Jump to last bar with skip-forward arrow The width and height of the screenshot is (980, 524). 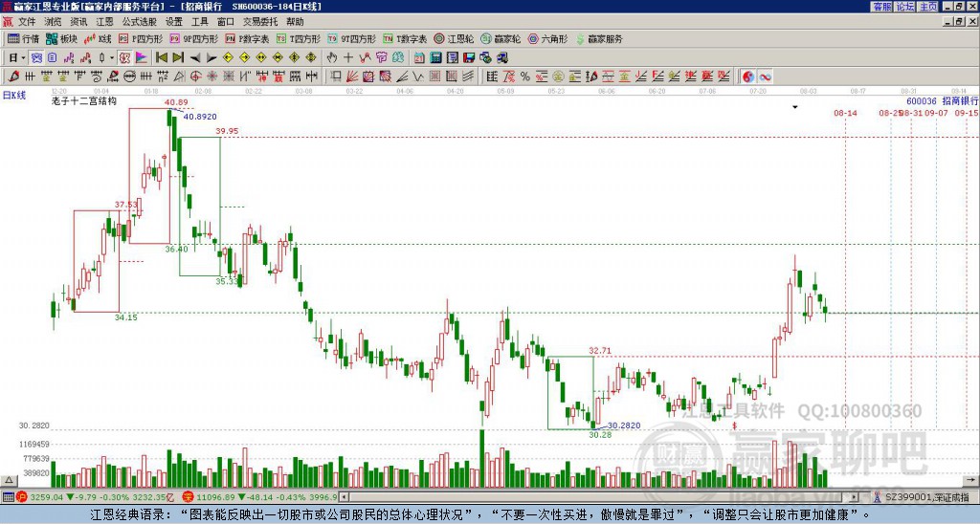coord(178,57)
